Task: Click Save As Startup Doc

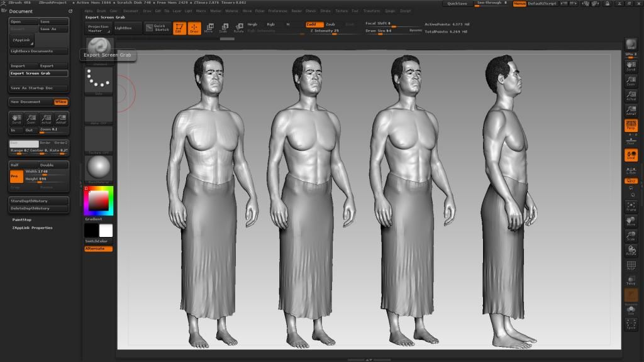Action: point(38,88)
